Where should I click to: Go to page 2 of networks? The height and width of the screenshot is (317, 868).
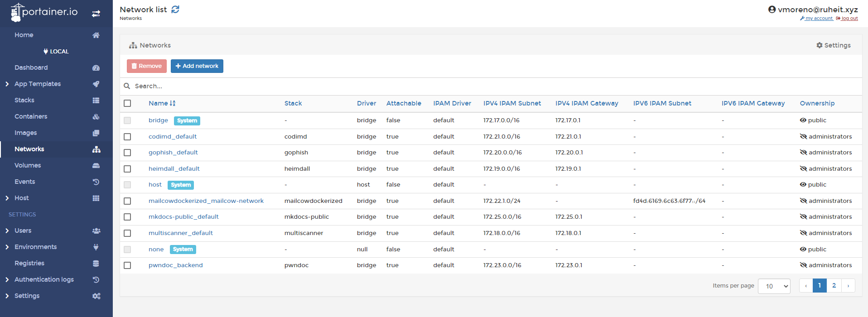click(834, 286)
